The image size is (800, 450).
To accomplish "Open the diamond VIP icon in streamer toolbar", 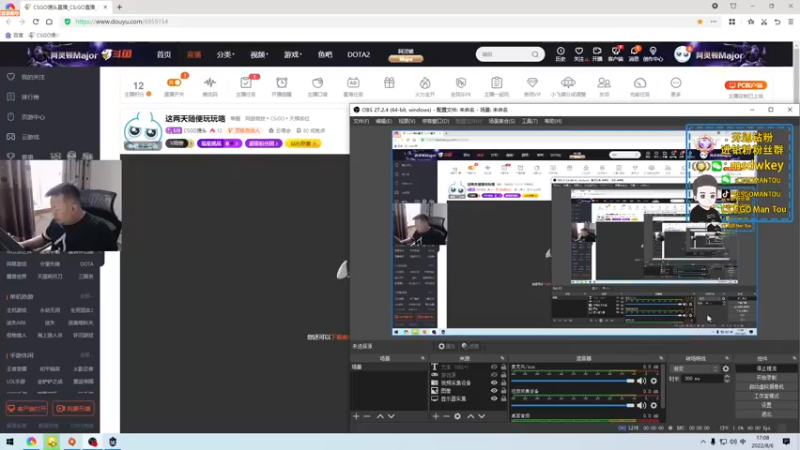I will click(532, 83).
